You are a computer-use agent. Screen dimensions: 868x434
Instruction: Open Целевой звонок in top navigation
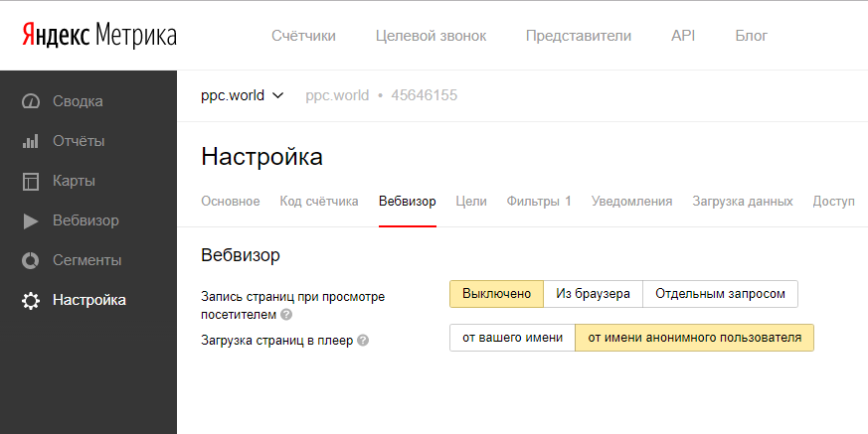(x=431, y=36)
